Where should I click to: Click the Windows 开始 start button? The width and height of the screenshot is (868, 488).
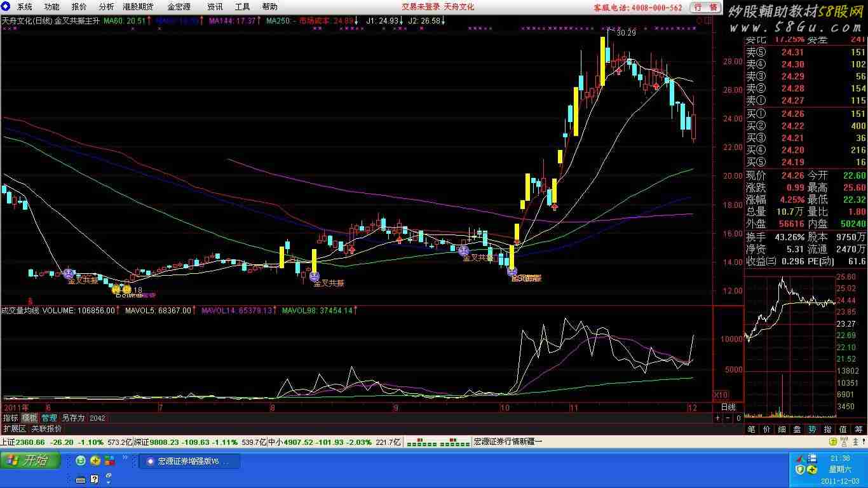click(x=31, y=461)
